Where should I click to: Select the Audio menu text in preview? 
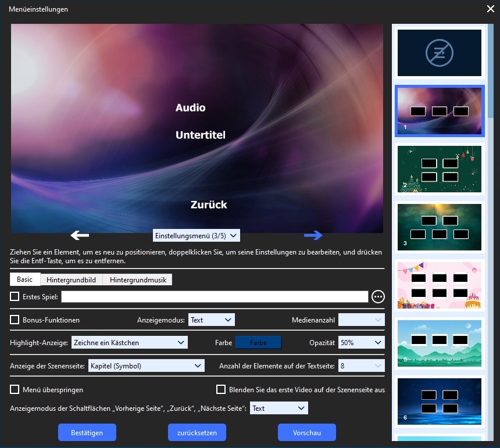click(x=190, y=107)
